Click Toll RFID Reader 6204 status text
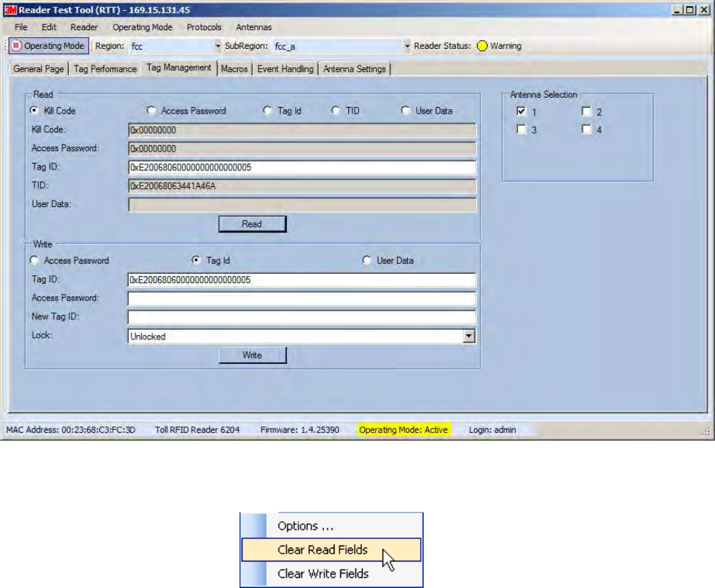The width and height of the screenshot is (715, 588). (x=197, y=430)
